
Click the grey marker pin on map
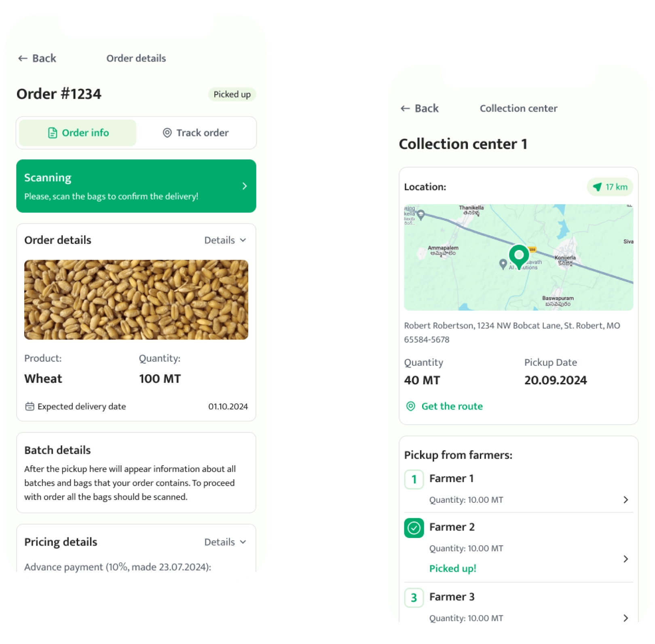point(503,264)
